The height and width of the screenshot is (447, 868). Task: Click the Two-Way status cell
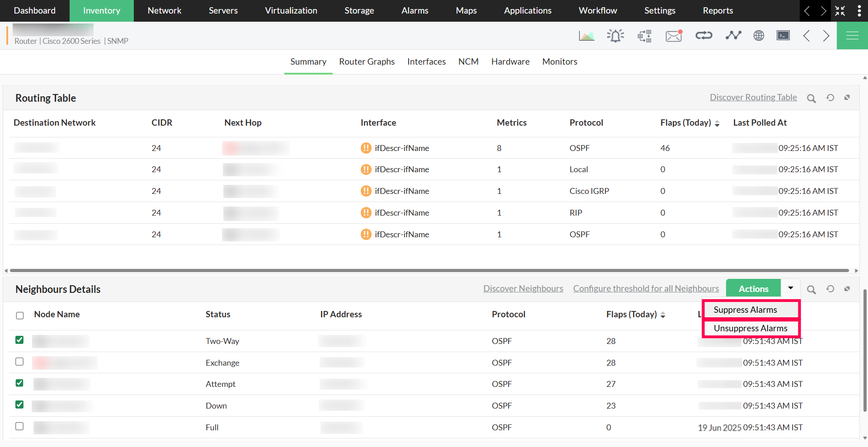(222, 341)
